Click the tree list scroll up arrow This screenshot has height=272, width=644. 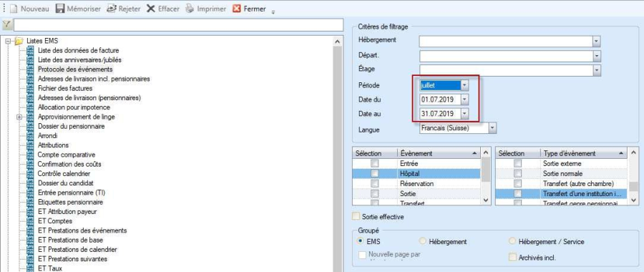[338, 42]
